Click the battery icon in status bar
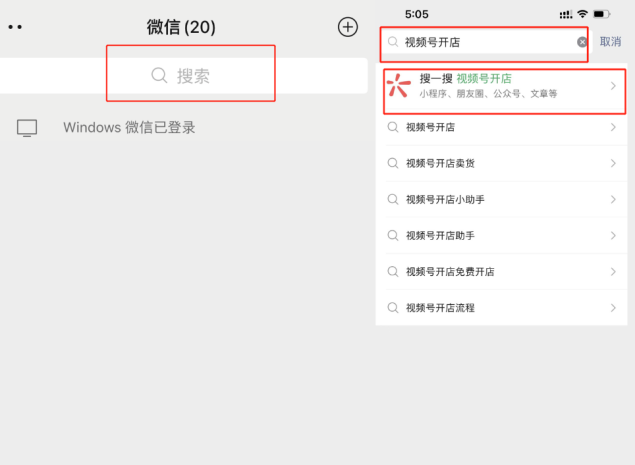The image size is (635, 465). click(601, 14)
